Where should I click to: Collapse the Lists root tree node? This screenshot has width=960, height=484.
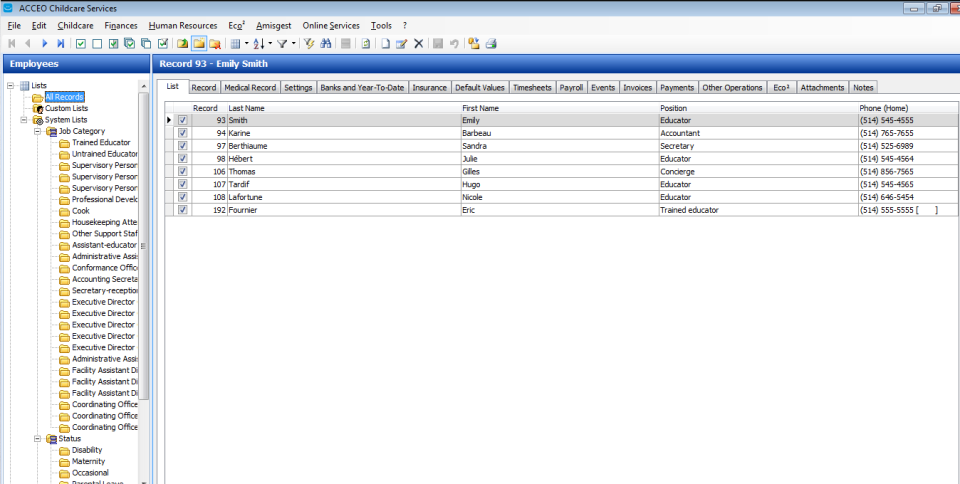pyautogui.click(x=10, y=86)
